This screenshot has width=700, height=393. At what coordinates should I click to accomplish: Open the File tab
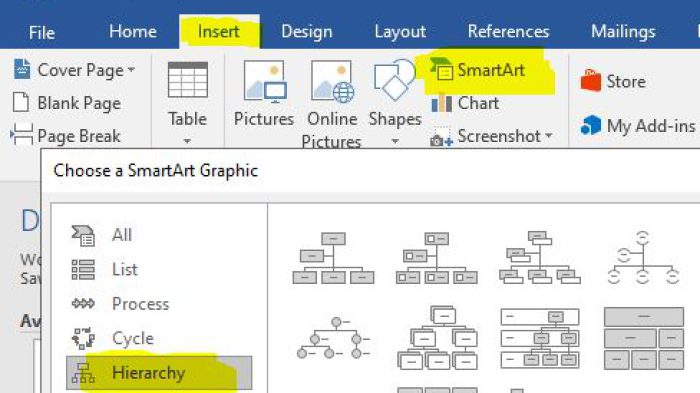tap(42, 32)
